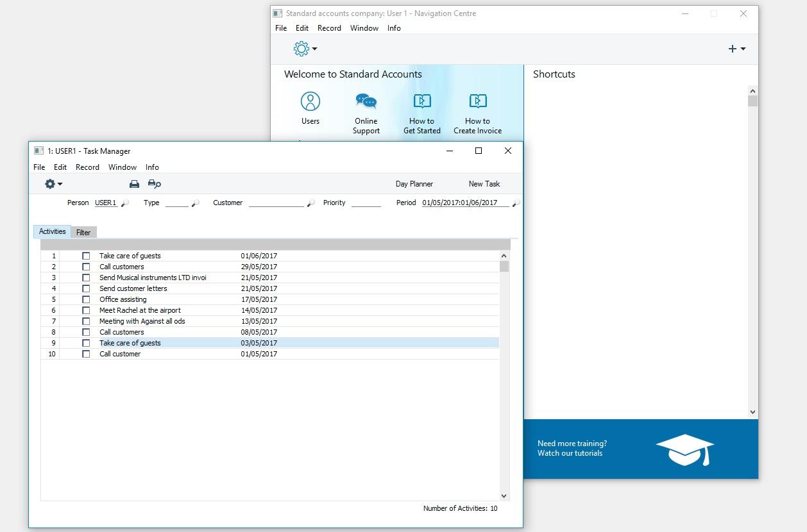Click the Period date range field
The image size is (807, 532).
pos(466,203)
